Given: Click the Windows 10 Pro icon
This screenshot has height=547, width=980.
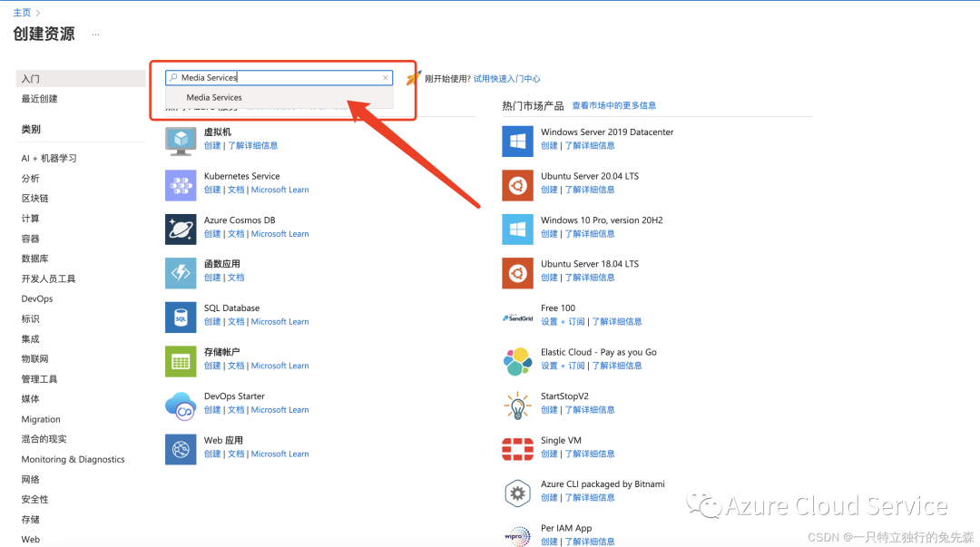Looking at the screenshot, I should pos(517,229).
